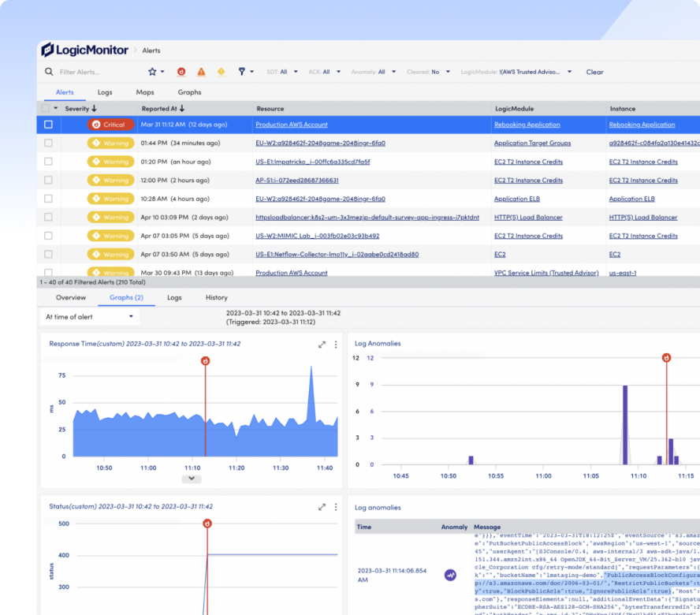
Task: Open the Overview detail tab
Action: click(x=71, y=297)
